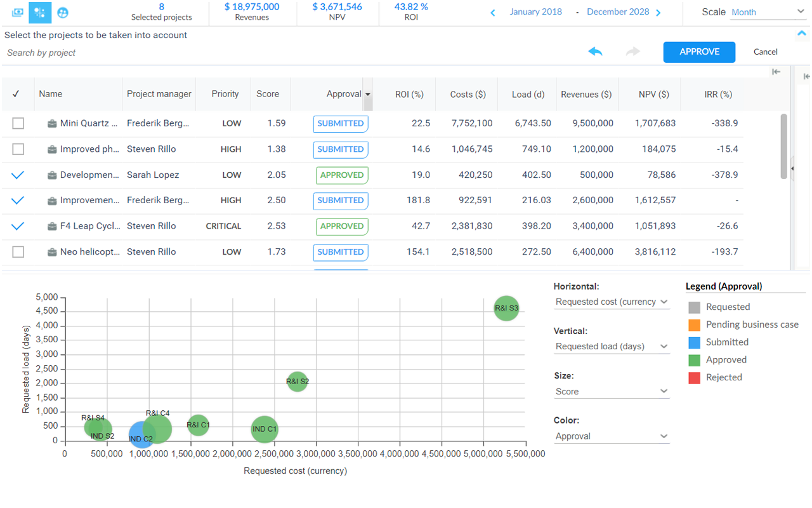Go to previous period before January 2018
The width and height of the screenshot is (812, 508).
(x=494, y=12)
